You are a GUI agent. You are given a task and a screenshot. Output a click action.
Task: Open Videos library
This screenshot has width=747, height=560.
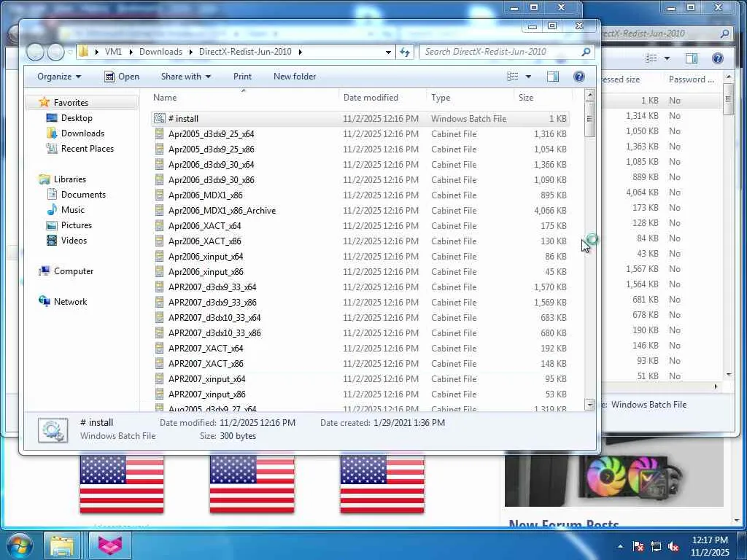(x=74, y=240)
